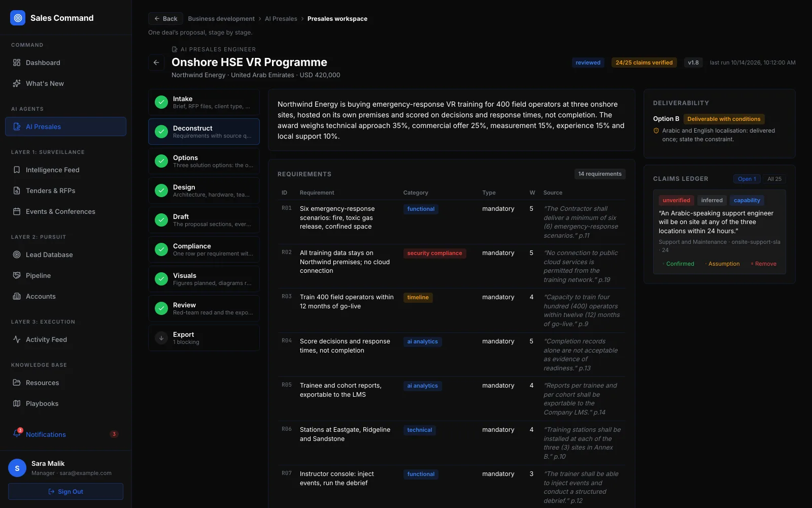Click the reviewed status badge
Screen dimensions: 812x508
coord(588,62)
